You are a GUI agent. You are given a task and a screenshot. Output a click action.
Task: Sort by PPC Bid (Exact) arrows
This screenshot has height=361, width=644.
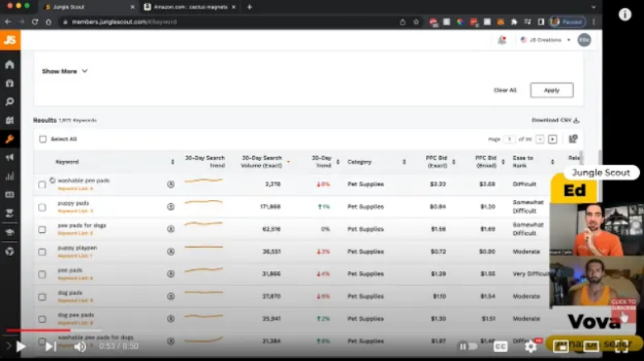[x=454, y=162]
